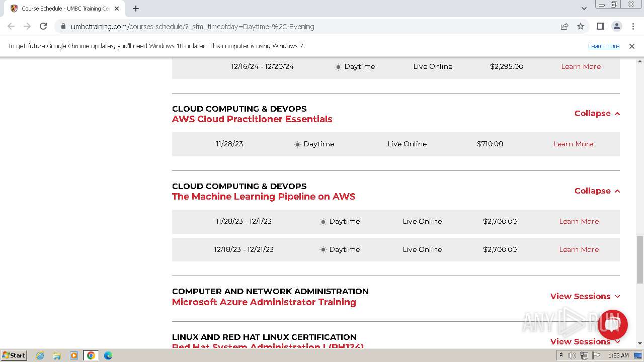Click the sun icon beside Daytime for 12/16/24 session

[x=338, y=67]
